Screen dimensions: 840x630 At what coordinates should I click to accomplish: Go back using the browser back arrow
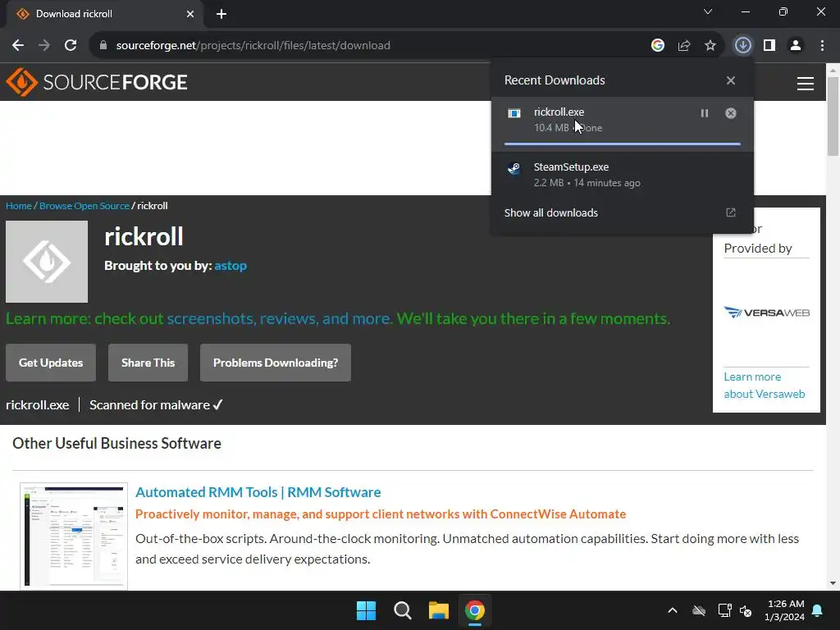tap(18, 46)
